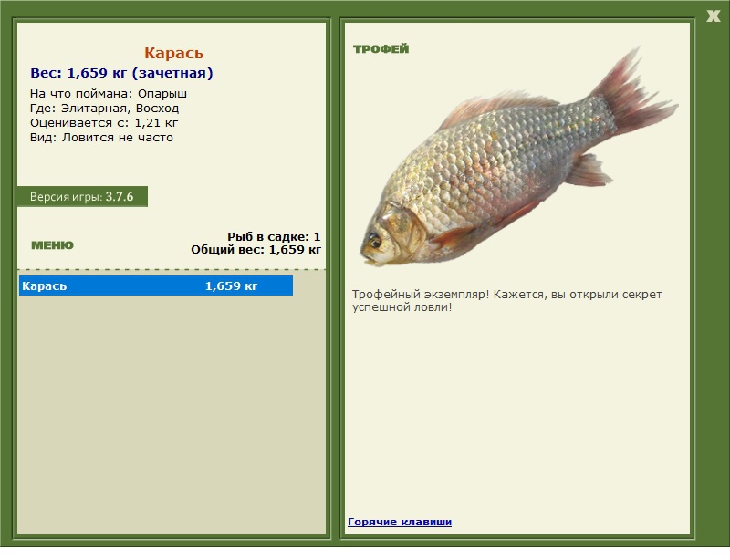Viewport: 730px width, 560px height.
Task: Click the orange Карась title
Action: click(x=173, y=54)
